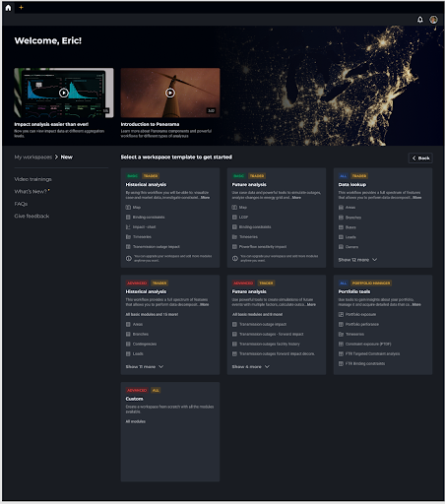Click Give feedback link
This screenshot has width=445, height=504.
(x=32, y=216)
